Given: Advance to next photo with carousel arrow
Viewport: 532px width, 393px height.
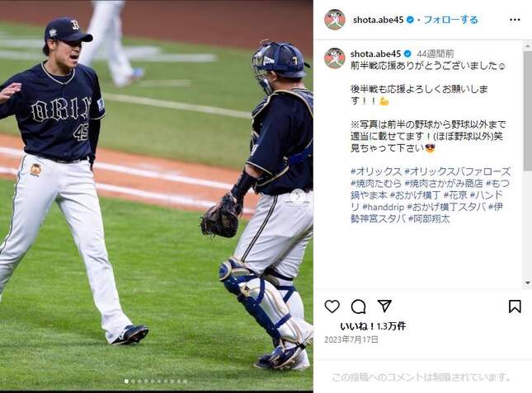Looking at the screenshot, I should 298,197.
